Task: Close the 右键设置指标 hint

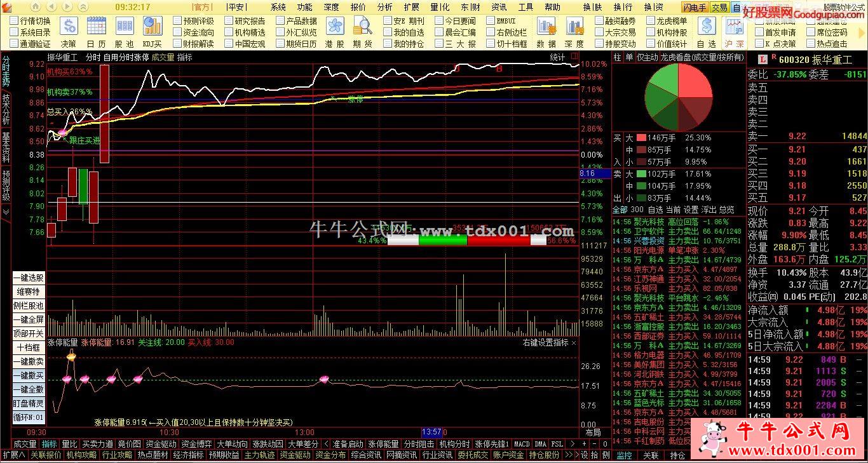Action: [574, 342]
